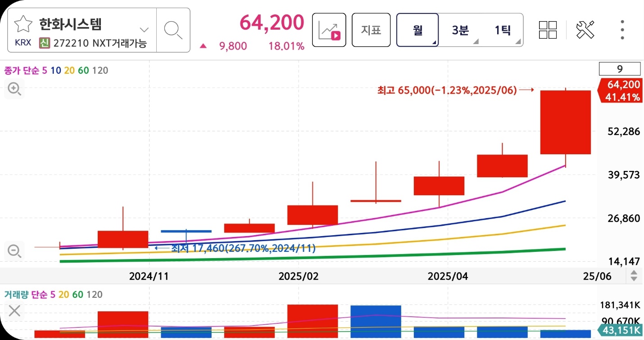Click the change rate 18.01%

coord(286,46)
